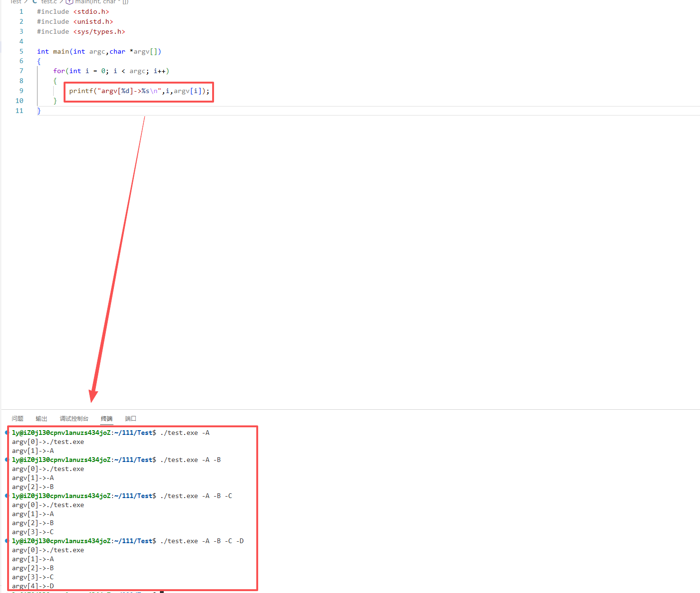
Task: Click 'argv[1]->-A' output under the first command
Action: (33, 451)
